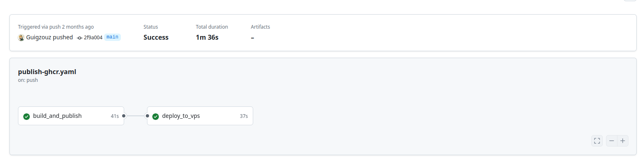Click the 41s duration on build_and_publish

pyautogui.click(x=115, y=116)
